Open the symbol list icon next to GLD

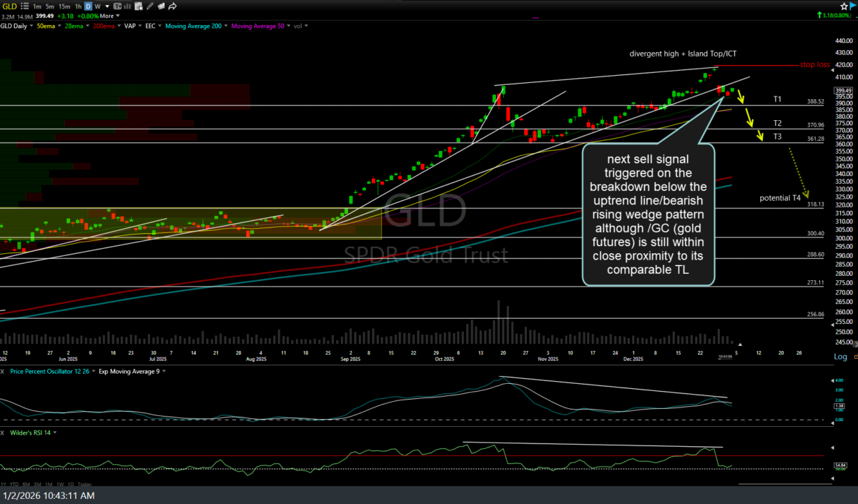24,6
